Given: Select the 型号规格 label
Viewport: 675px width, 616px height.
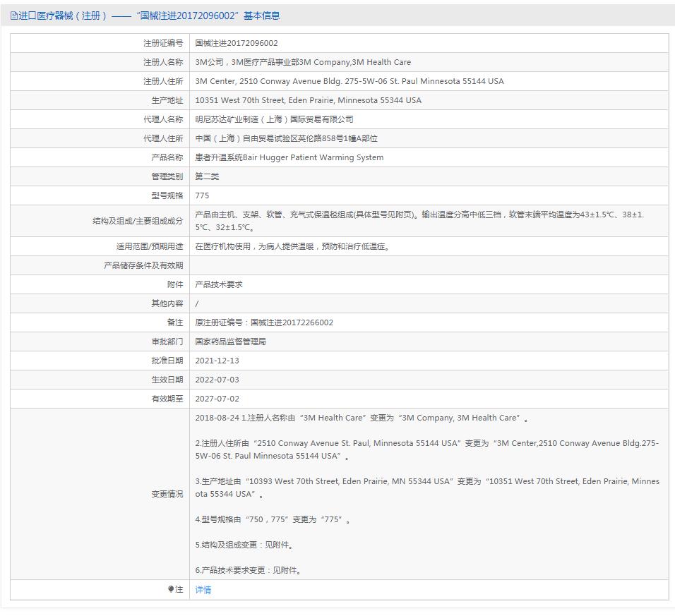Looking at the screenshot, I should (167, 195).
